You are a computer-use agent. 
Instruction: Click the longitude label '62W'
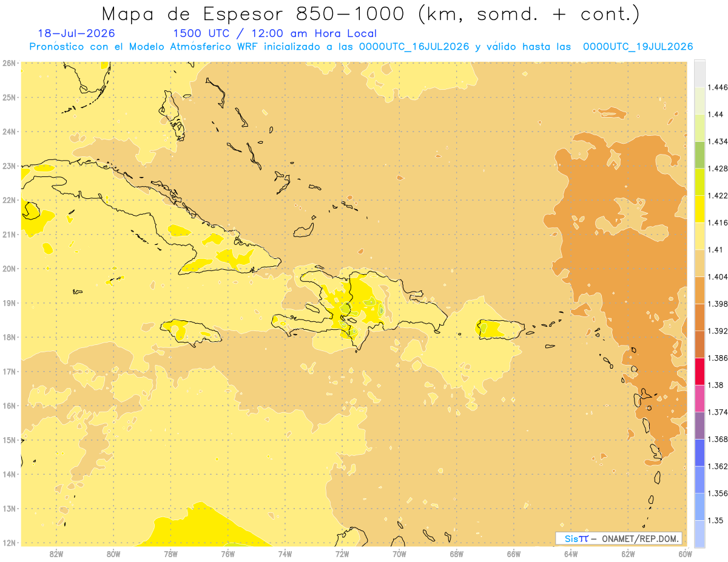628,554
